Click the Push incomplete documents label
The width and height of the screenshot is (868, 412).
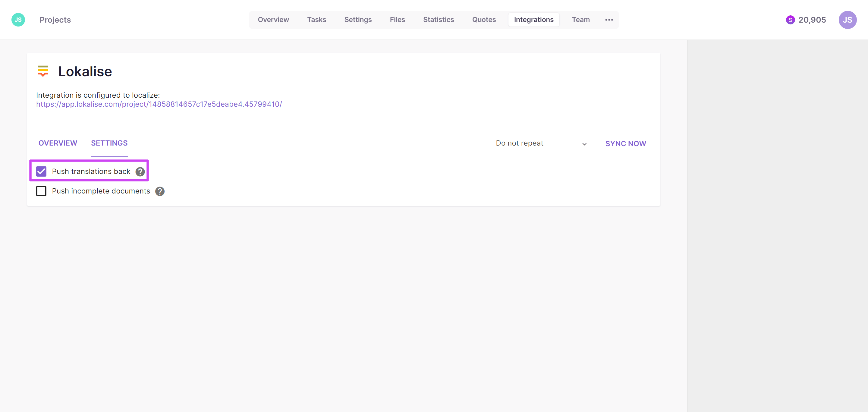coord(101,191)
